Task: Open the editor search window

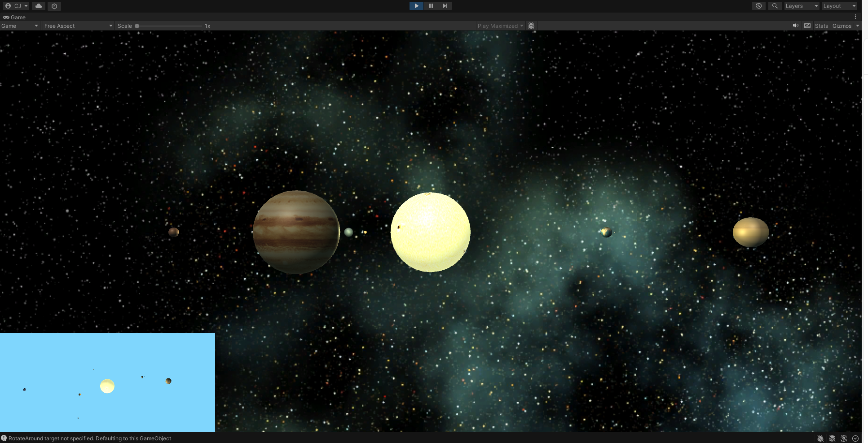Action: [775, 6]
